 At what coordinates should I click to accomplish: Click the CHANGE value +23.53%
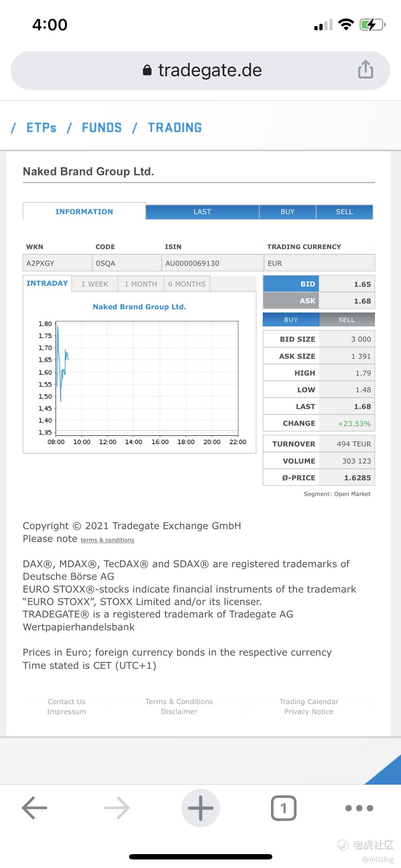pos(354,424)
